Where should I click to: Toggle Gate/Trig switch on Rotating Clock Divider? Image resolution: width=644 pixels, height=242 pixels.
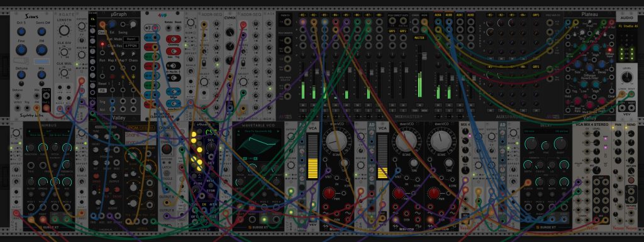(174, 52)
